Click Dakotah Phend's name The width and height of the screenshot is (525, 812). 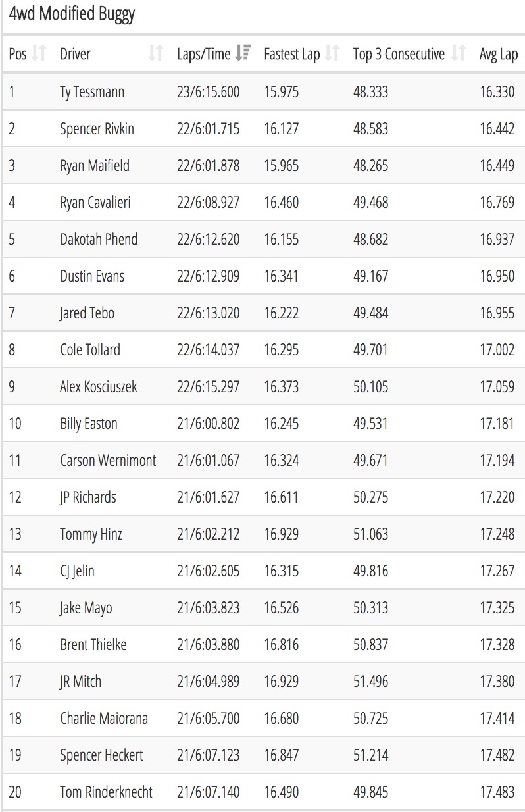(99, 239)
